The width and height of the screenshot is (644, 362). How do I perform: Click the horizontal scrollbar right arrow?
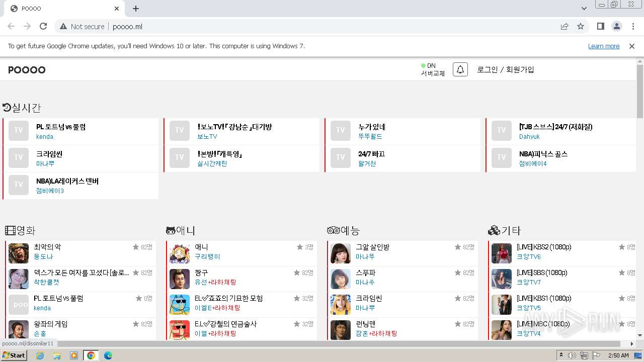(632, 344)
